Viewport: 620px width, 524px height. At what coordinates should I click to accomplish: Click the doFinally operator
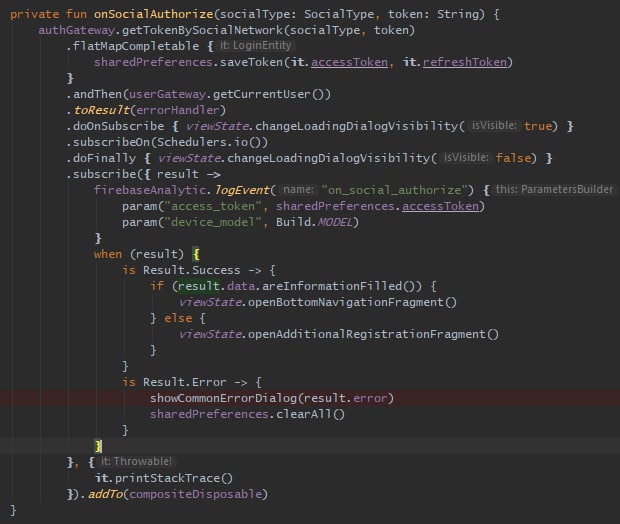[104, 158]
